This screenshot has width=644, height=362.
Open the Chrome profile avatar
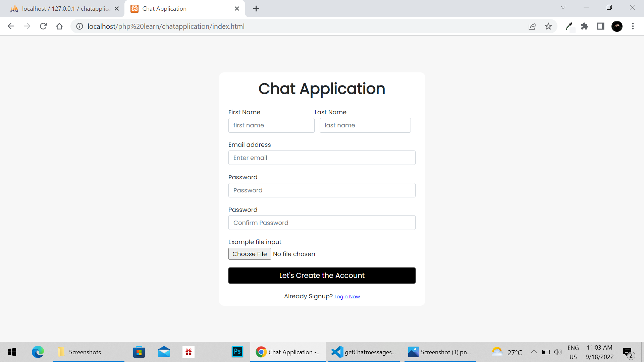[617, 26]
